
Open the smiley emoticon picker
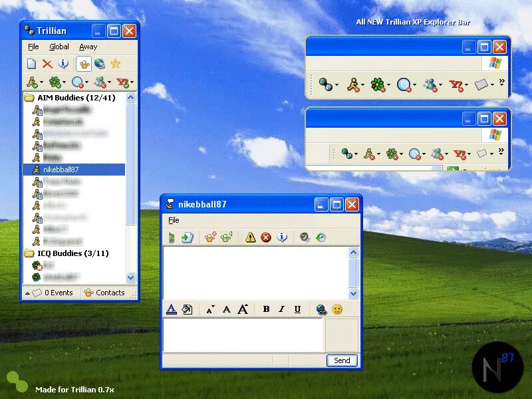point(337,309)
